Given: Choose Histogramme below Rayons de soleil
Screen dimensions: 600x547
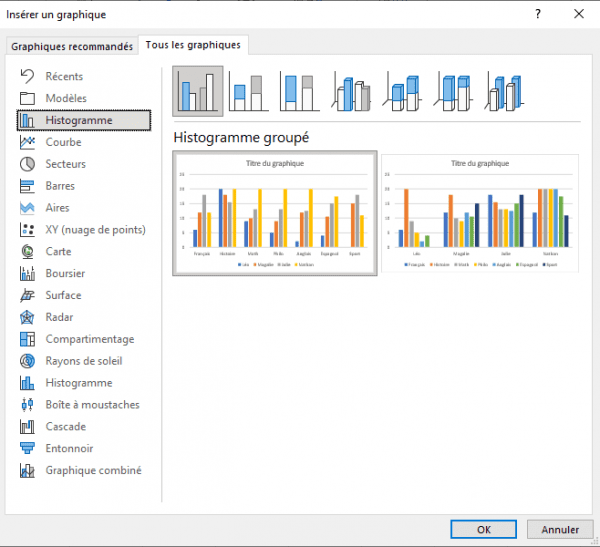Looking at the screenshot, I should [x=84, y=383].
